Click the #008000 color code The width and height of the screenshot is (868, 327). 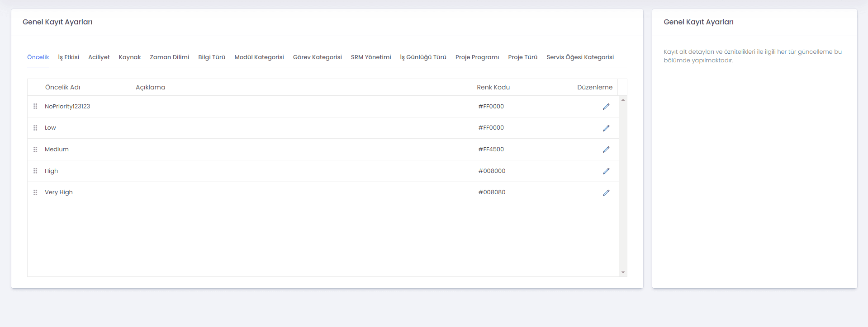pyautogui.click(x=492, y=171)
